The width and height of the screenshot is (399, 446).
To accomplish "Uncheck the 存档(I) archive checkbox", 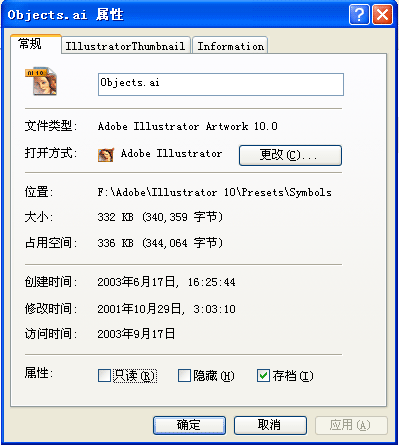I will 263,375.
